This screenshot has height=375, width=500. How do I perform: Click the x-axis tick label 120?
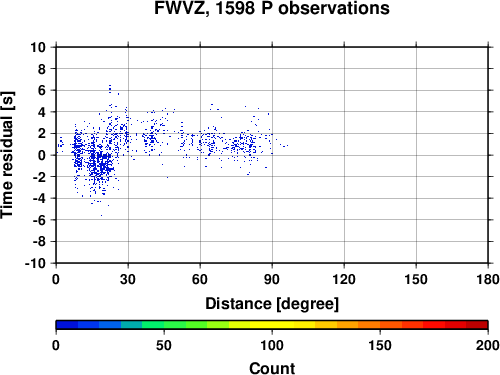coord(344,279)
